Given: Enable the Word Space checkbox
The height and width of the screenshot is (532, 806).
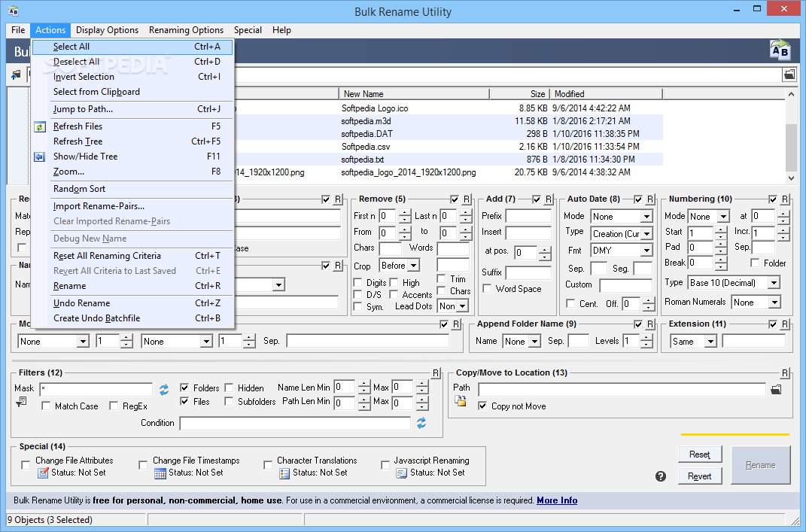Looking at the screenshot, I should (x=487, y=288).
